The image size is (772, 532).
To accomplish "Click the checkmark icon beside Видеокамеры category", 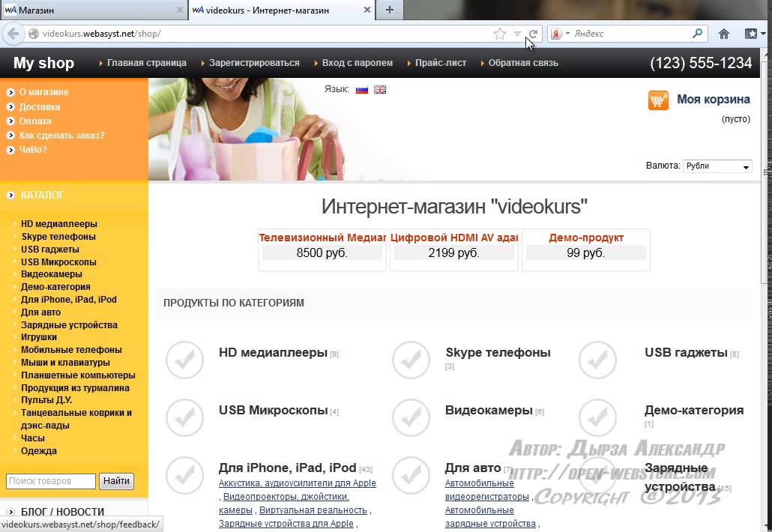I will point(411,418).
